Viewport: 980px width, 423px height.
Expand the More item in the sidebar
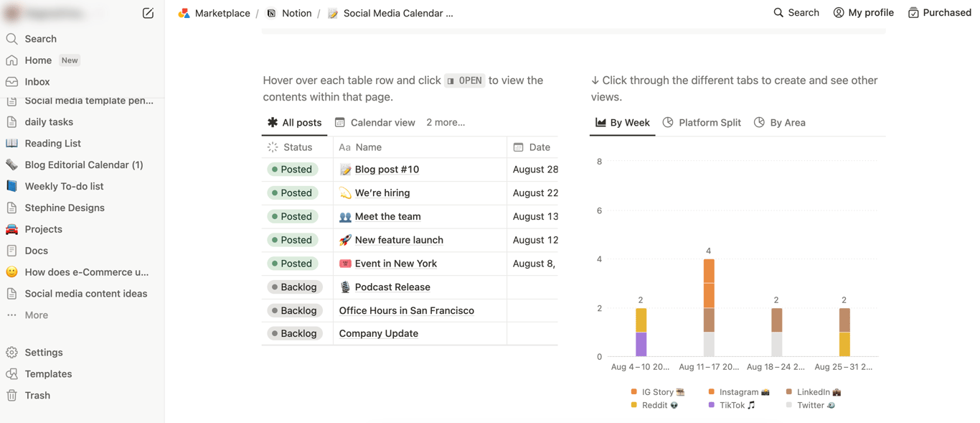tap(36, 315)
